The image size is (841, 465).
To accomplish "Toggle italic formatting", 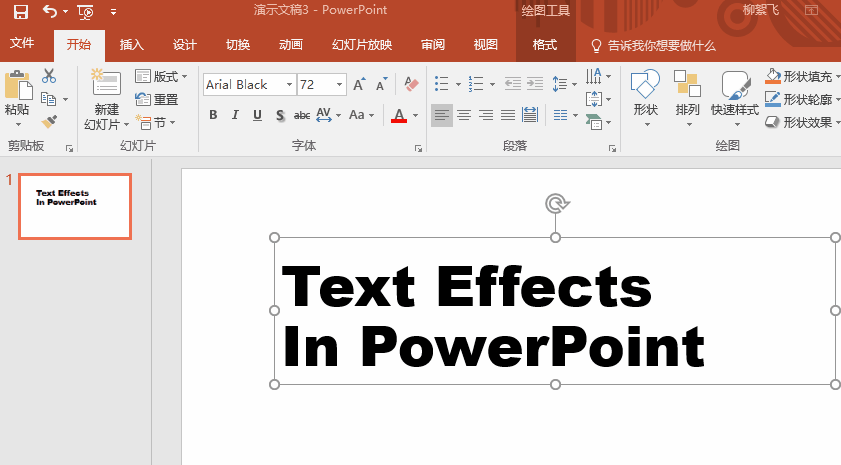I will pos(235,115).
